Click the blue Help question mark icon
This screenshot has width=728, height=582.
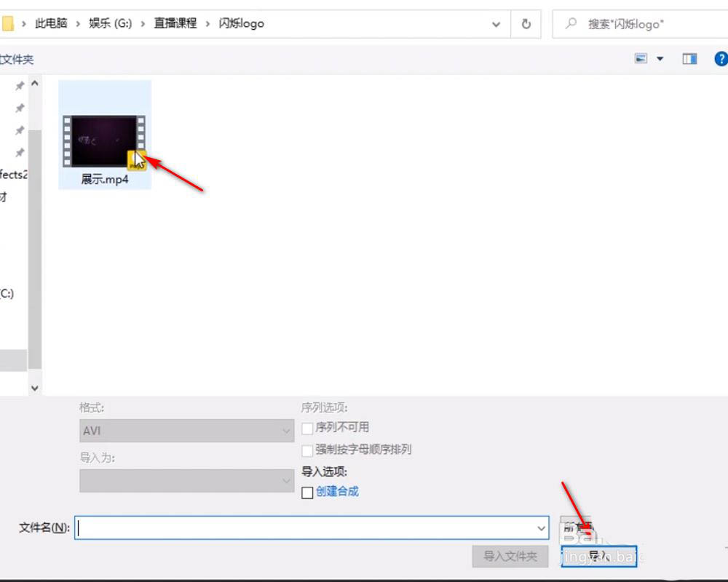(x=720, y=59)
